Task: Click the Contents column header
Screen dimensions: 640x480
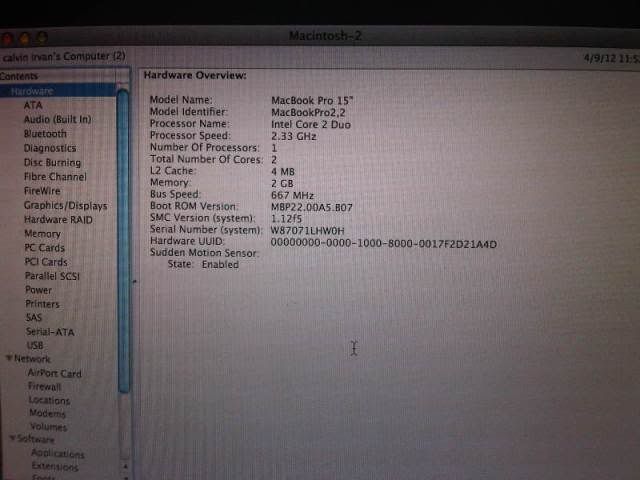Action: tap(19, 76)
